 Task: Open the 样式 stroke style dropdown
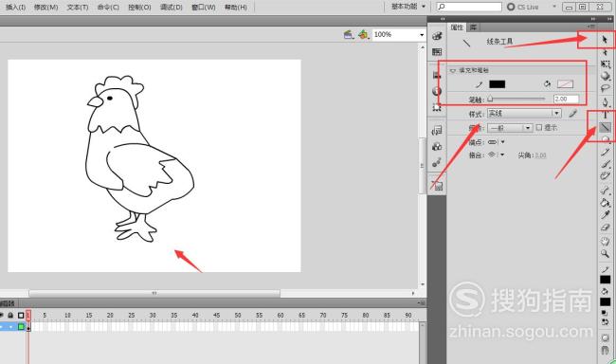[524, 114]
